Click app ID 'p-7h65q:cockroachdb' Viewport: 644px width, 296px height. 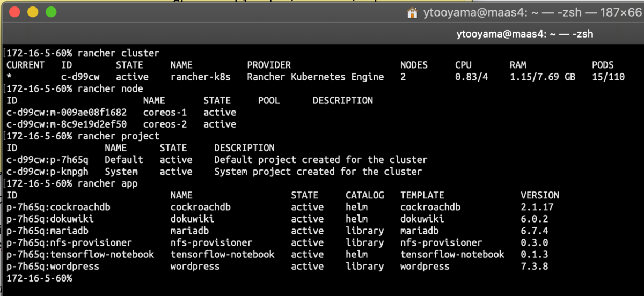point(58,207)
